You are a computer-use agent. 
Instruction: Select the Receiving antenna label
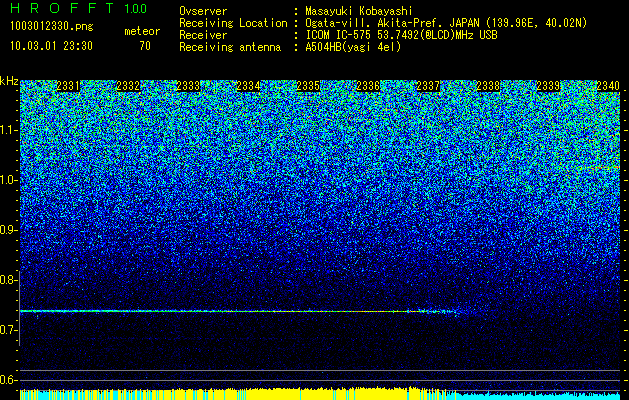pos(230,47)
